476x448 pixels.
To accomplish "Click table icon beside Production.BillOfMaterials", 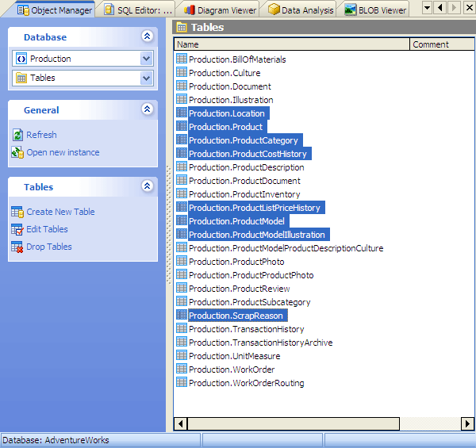I will pos(182,59).
